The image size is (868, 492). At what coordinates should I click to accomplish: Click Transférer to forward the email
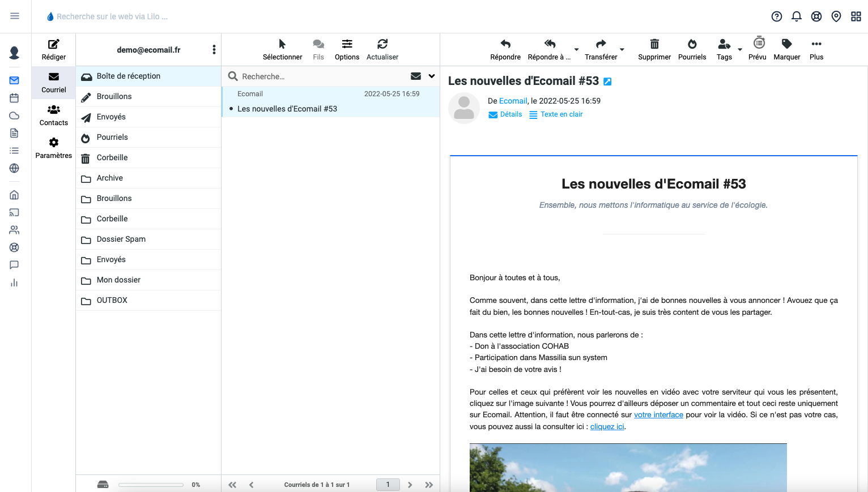tap(601, 50)
